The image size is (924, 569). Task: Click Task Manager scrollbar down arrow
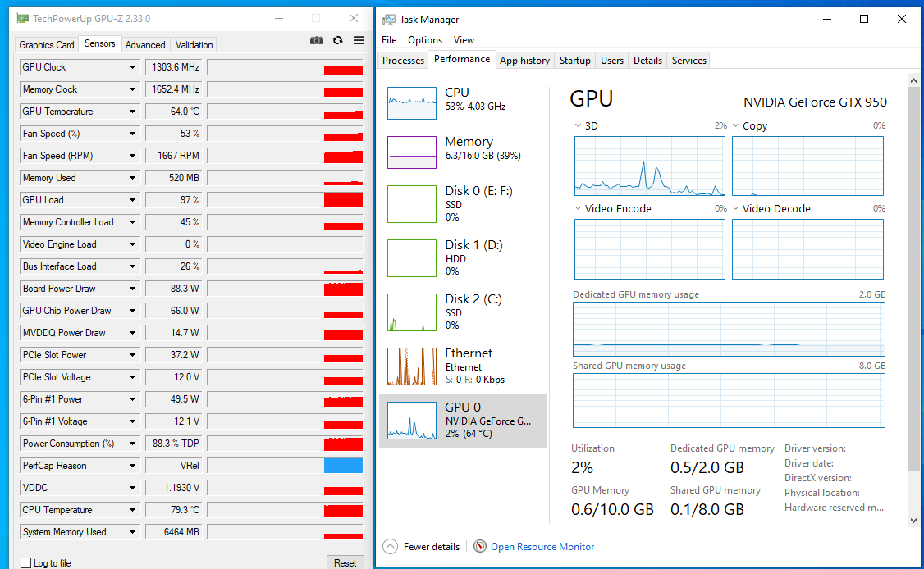pos(913,520)
